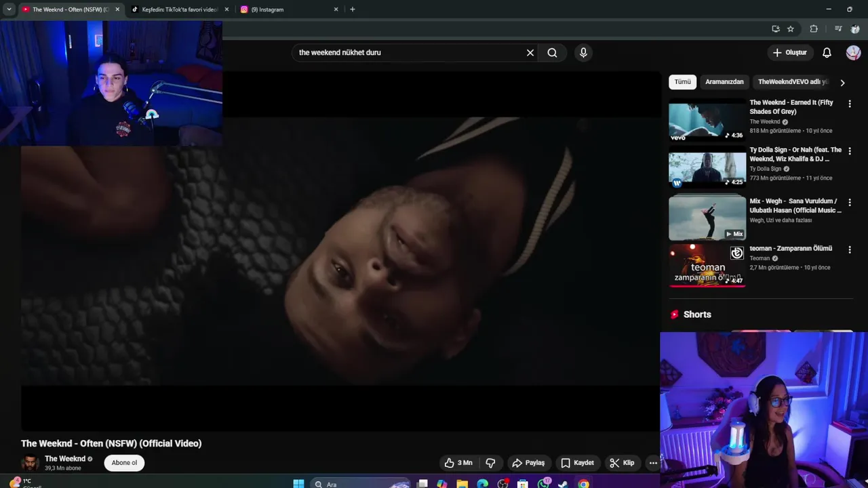Open the Windows Start menu

click(x=298, y=484)
